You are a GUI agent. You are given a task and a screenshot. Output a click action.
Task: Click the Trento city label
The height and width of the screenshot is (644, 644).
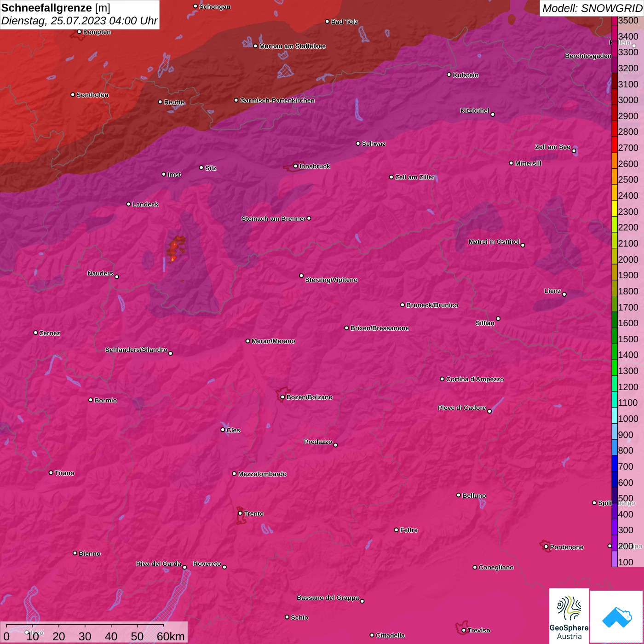(x=254, y=513)
